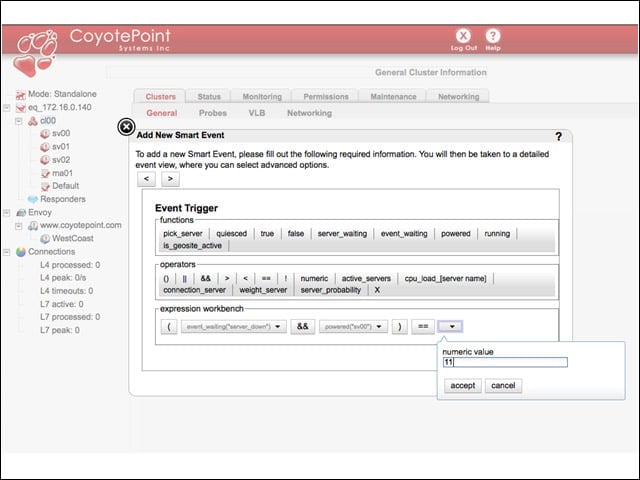The height and width of the screenshot is (480, 640).
Task: Collapse the eq_172.16.0.140 tree node
Action: [x=7, y=108]
